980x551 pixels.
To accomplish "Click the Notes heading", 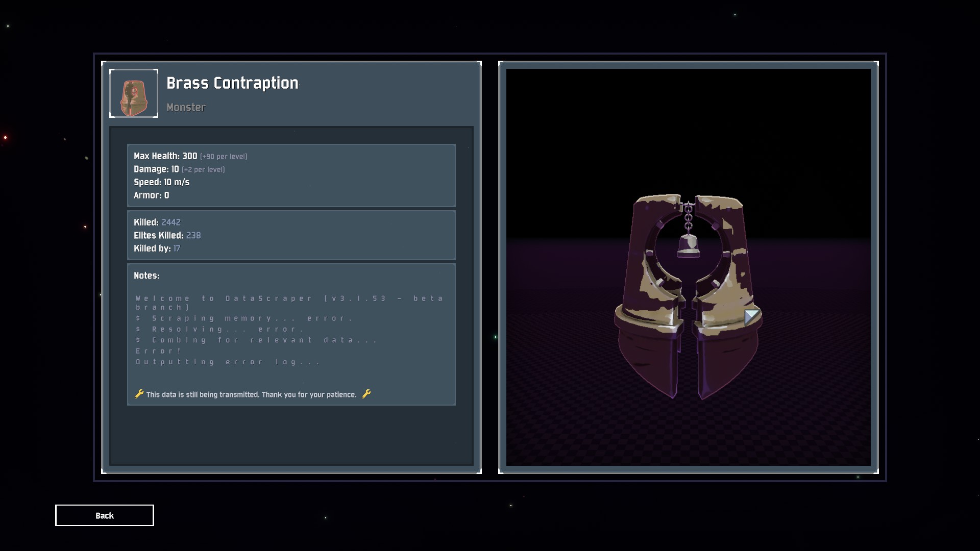I will click(146, 275).
